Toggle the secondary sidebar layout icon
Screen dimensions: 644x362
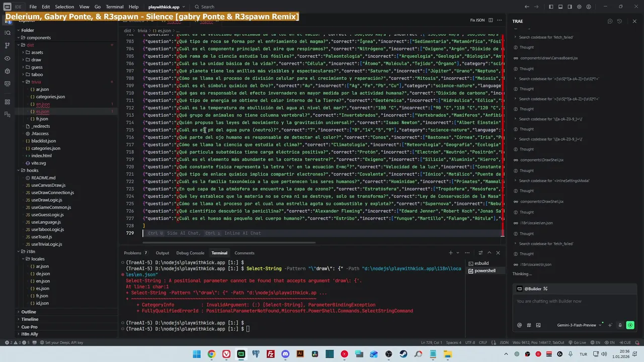click(x=570, y=7)
